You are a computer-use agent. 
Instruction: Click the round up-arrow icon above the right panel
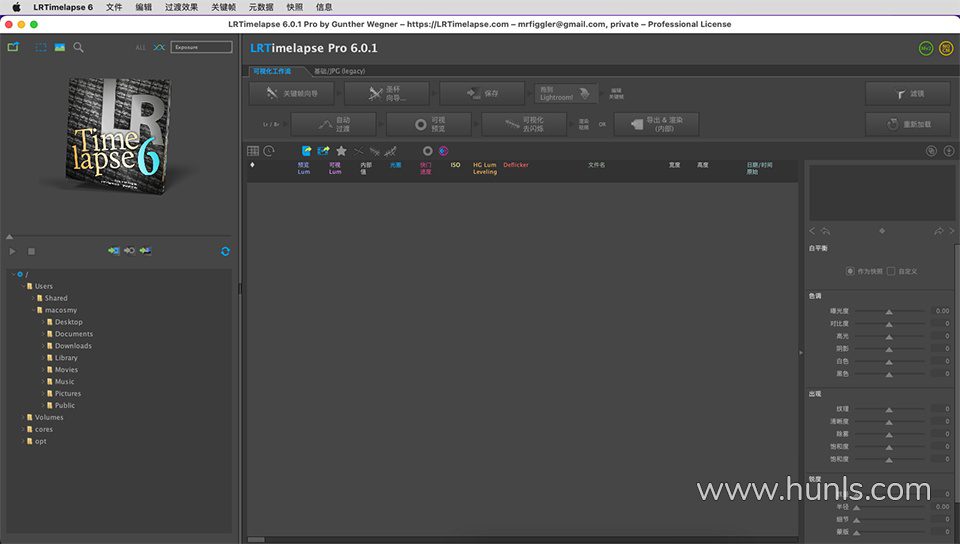pyautogui.click(x=949, y=151)
